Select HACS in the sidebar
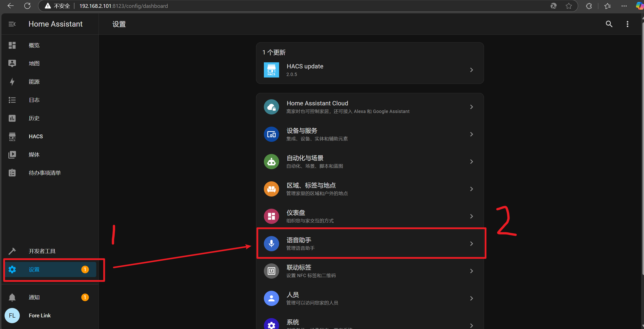Image resolution: width=644 pixels, height=329 pixels. point(36,137)
